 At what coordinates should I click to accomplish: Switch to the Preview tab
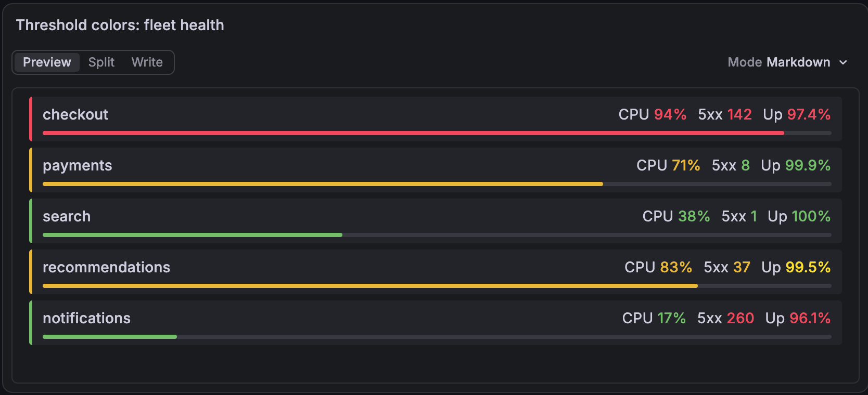pyautogui.click(x=47, y=62)
